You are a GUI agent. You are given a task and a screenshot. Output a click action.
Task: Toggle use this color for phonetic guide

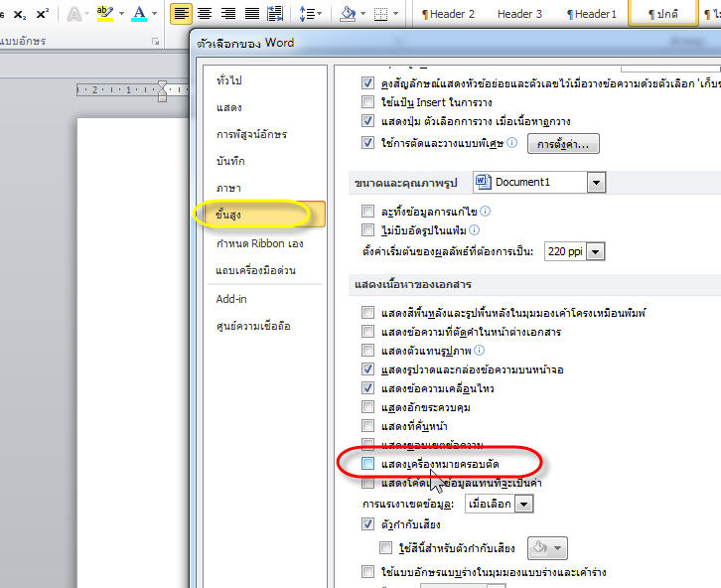[x=385, y=547]
